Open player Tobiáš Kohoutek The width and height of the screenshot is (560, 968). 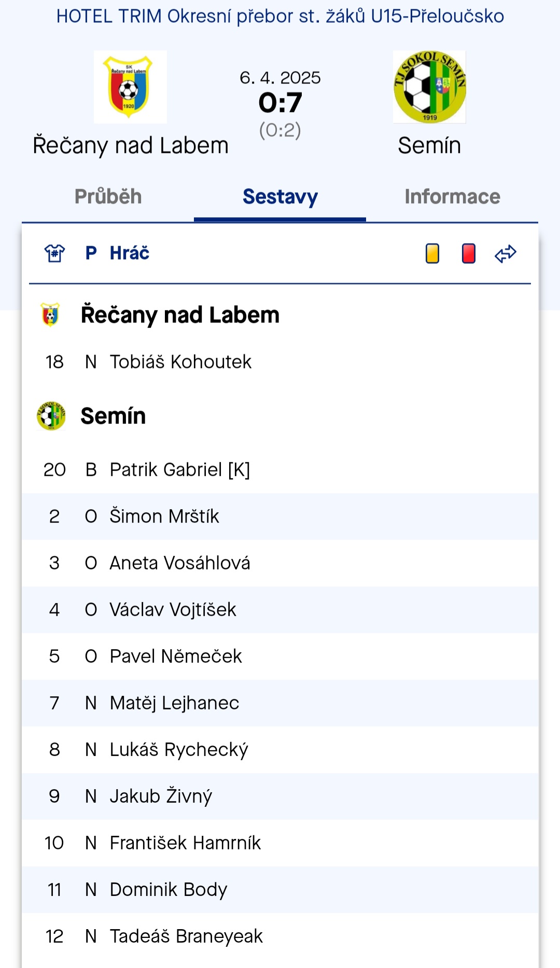[x=180, y=361]
